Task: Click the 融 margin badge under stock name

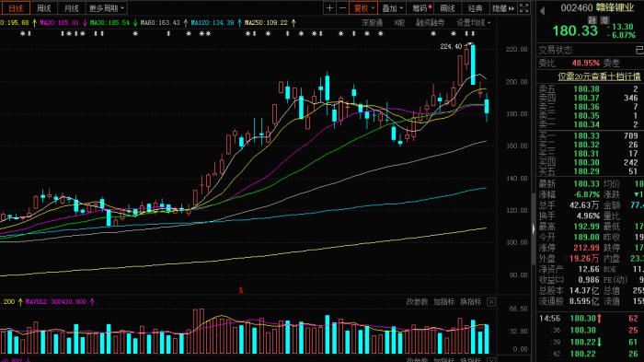Action: (x=592, y=20)
